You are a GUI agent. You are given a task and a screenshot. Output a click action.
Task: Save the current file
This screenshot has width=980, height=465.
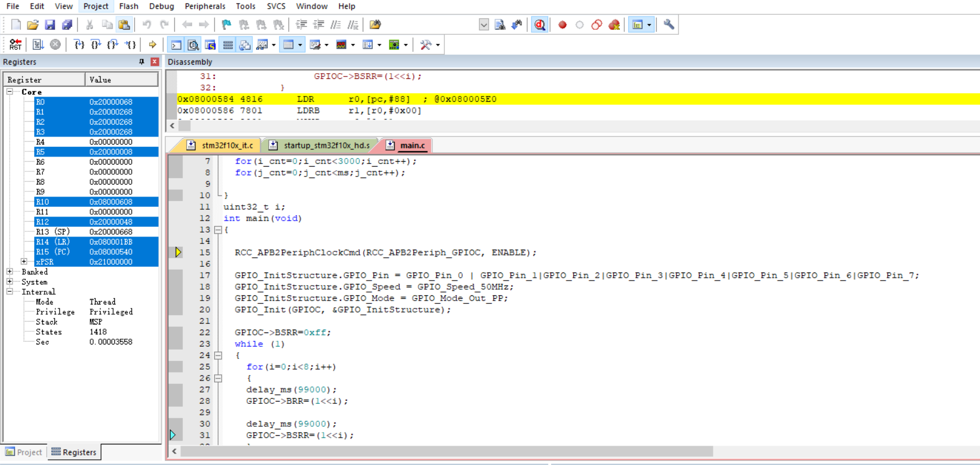(x=50, y=25)
